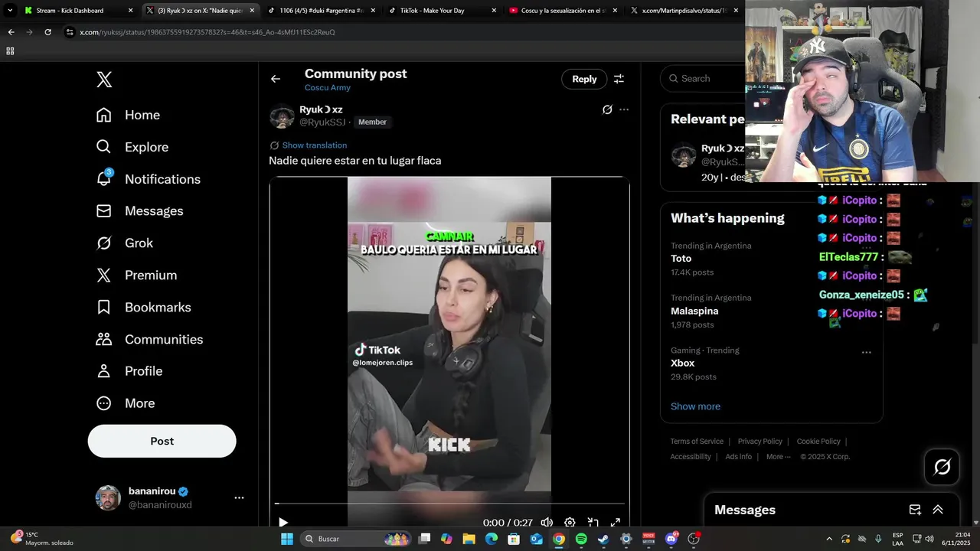Click taskbar Buscar search box
This screenshot has width=980, height=551.
357,539
